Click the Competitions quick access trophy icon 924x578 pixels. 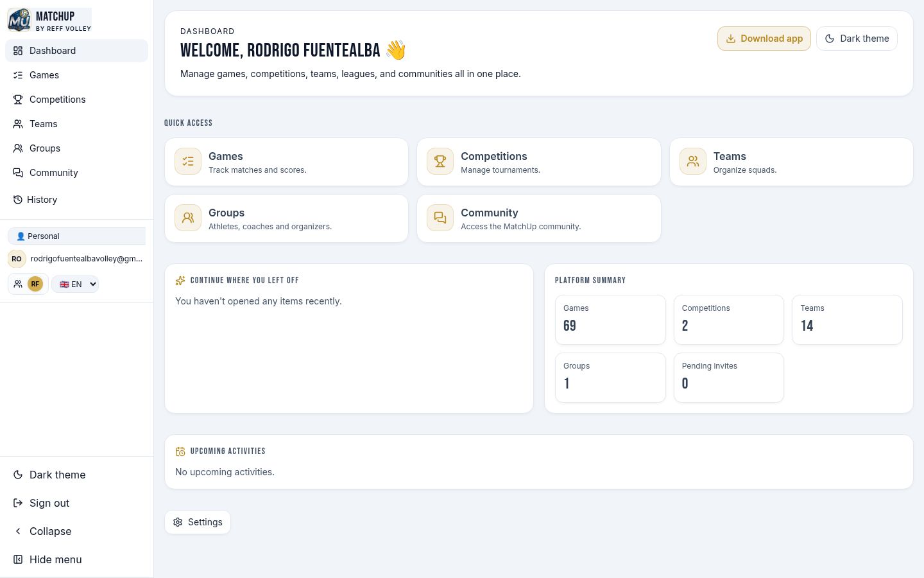pos(440,161)
